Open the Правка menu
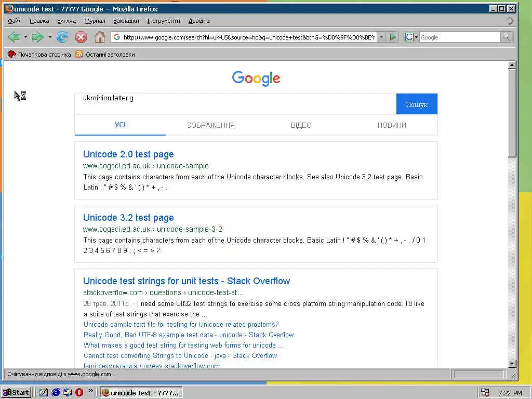The width and height of the screenshot is (532, 399). [39, 21]
